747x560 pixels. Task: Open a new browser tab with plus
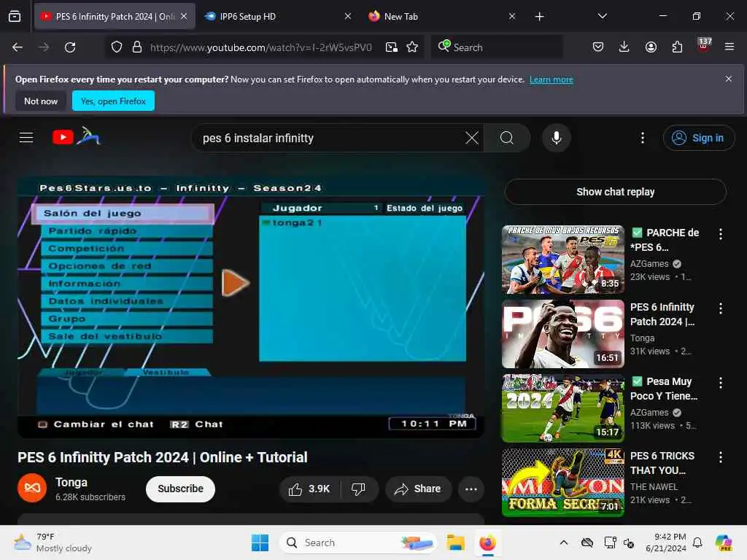click(x=539, y=17)
